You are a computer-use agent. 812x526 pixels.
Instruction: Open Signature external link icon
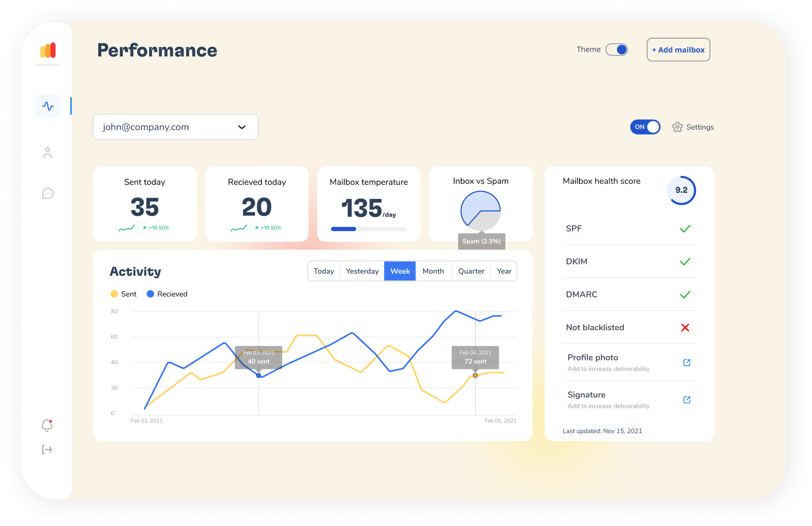coord(686,400)
